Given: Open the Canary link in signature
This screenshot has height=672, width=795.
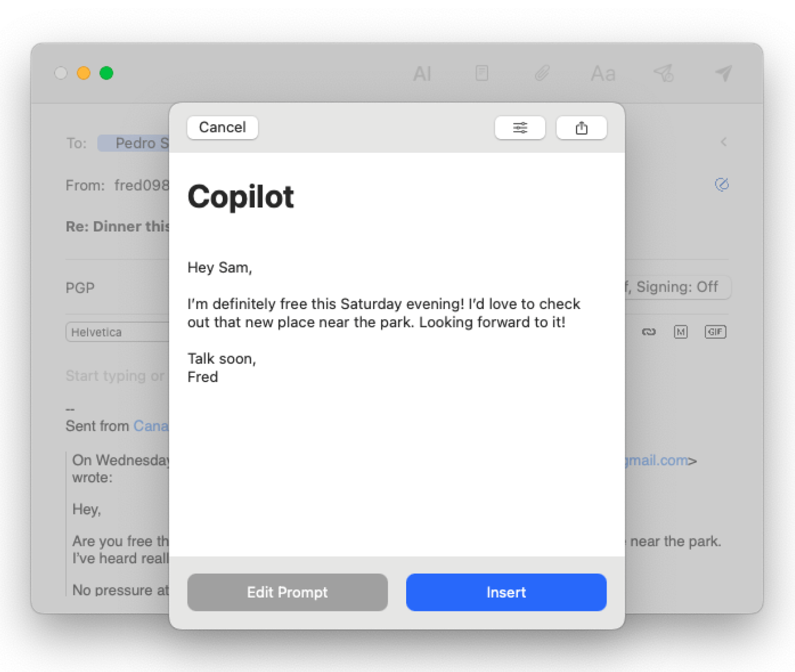Looking at the screenshot, I should click(x=152, y=426).
